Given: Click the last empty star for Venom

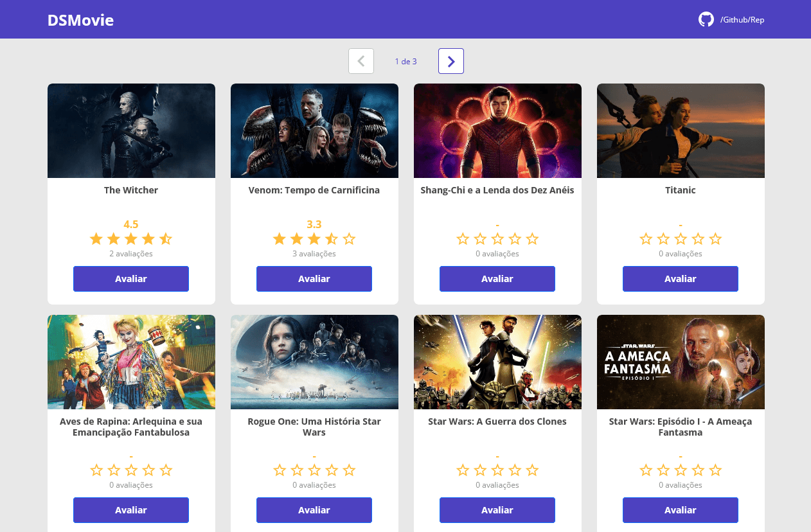Looking at the screenshot, I should pyautogui.click(x=349, y=239).
